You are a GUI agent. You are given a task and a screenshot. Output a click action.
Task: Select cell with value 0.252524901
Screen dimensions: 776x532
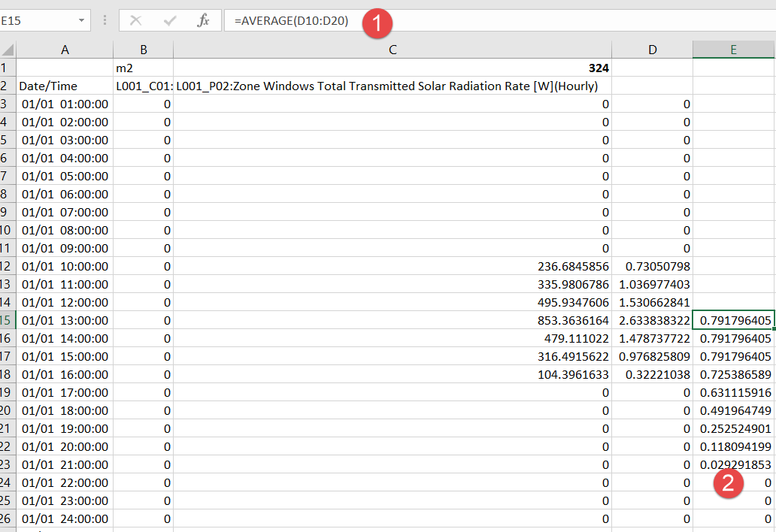click(x=733, y=428)
